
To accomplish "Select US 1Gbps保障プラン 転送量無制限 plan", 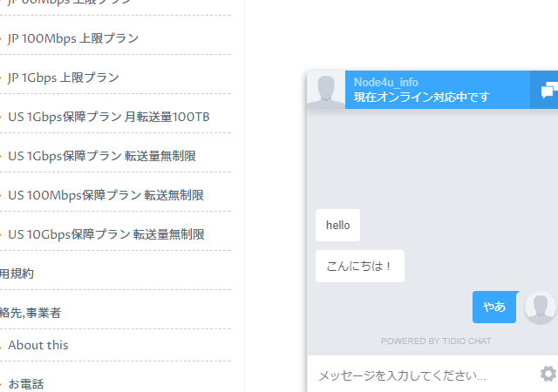I will 102,156.
